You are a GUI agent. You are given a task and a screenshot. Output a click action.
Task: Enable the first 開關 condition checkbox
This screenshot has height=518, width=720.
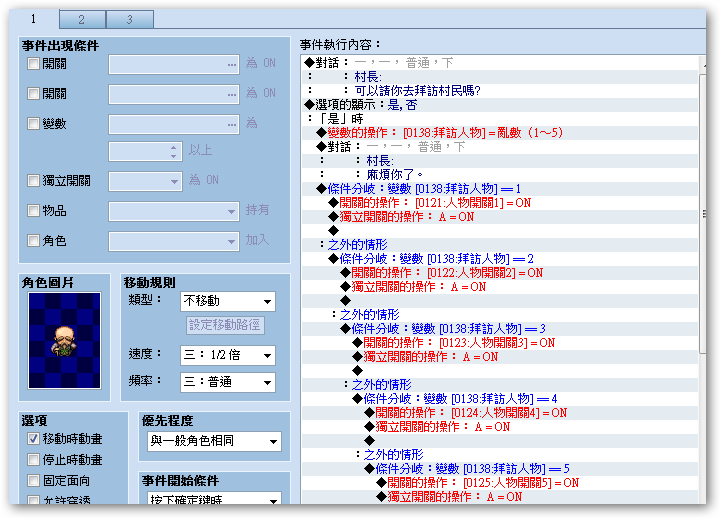click(34, 63)
